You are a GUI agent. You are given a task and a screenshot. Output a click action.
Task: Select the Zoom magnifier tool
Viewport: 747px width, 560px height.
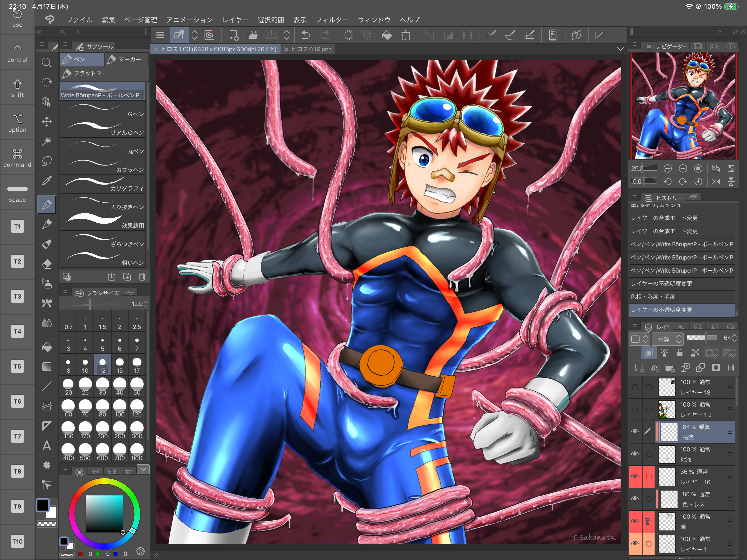(x=46, y=63)
